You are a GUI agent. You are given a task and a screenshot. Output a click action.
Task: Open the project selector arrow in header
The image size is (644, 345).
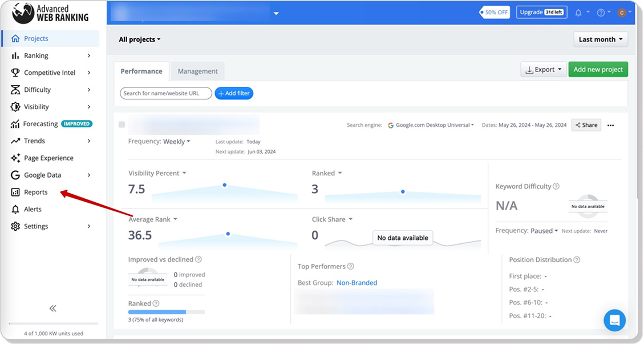point(277,13)
